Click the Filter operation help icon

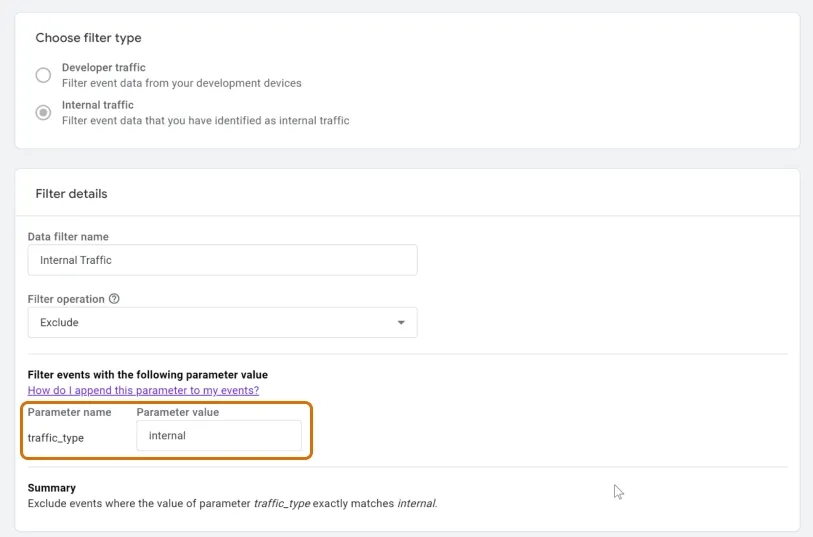pyautogui.click(x=114, y=299)
